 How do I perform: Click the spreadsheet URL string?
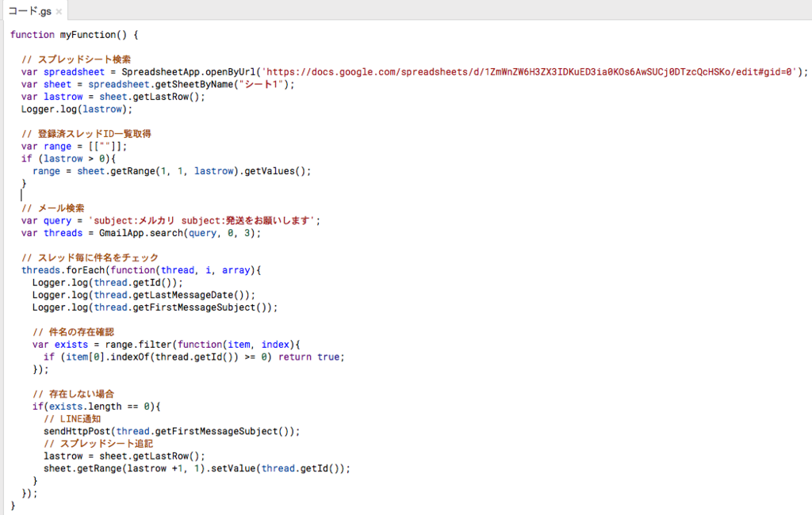[530, 72]
